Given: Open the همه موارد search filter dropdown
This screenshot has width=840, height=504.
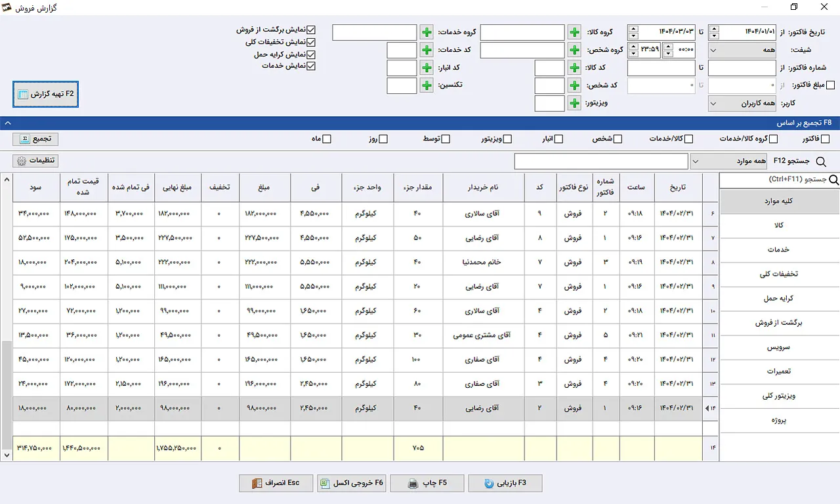Looking at the screenshot, I should coord(728,161).
